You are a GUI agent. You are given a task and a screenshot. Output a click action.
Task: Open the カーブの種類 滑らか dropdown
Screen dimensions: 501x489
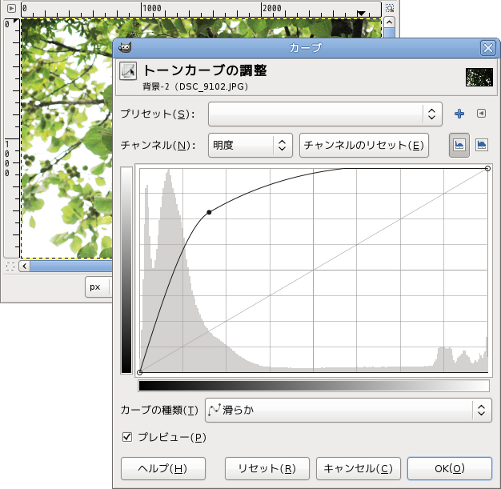[348, 410]
